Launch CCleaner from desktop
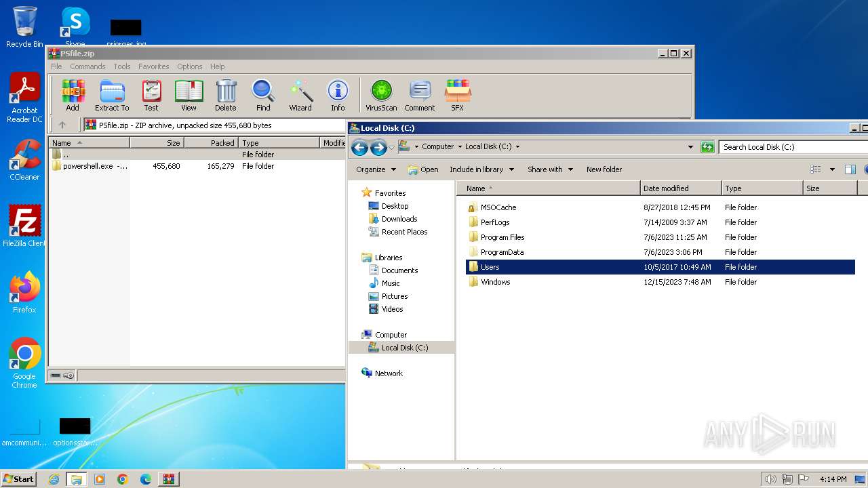 pyautogui.click(x=24, y=159)
